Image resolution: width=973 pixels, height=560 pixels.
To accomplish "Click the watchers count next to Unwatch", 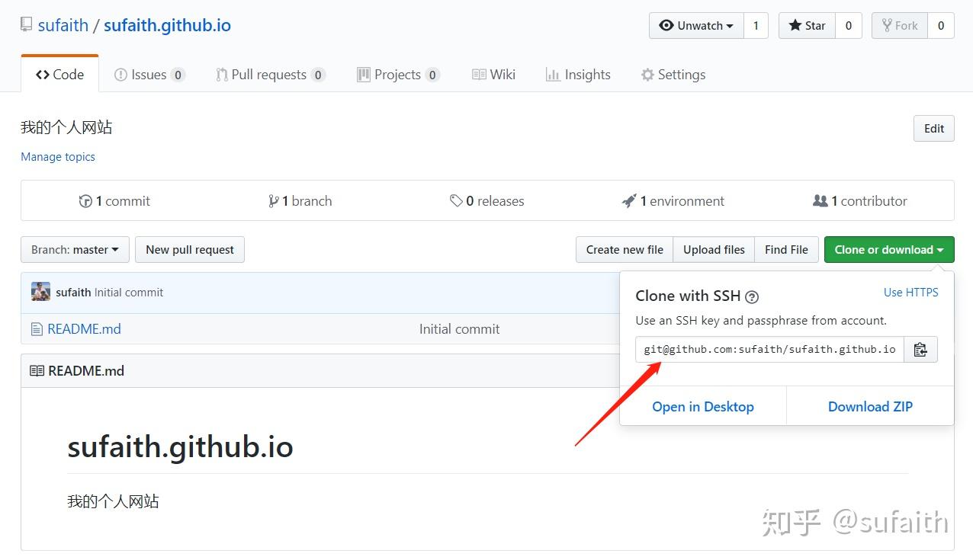I will (x=756, y=25).
